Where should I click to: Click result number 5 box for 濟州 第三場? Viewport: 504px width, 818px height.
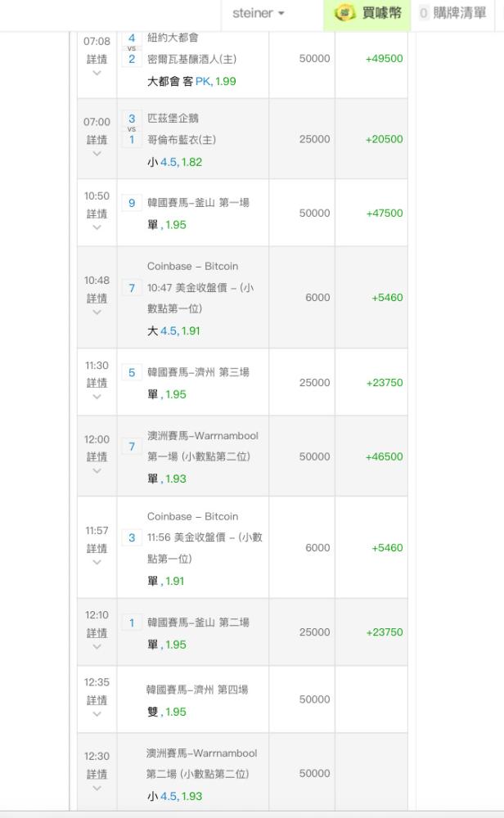click(x=132, y=372)
